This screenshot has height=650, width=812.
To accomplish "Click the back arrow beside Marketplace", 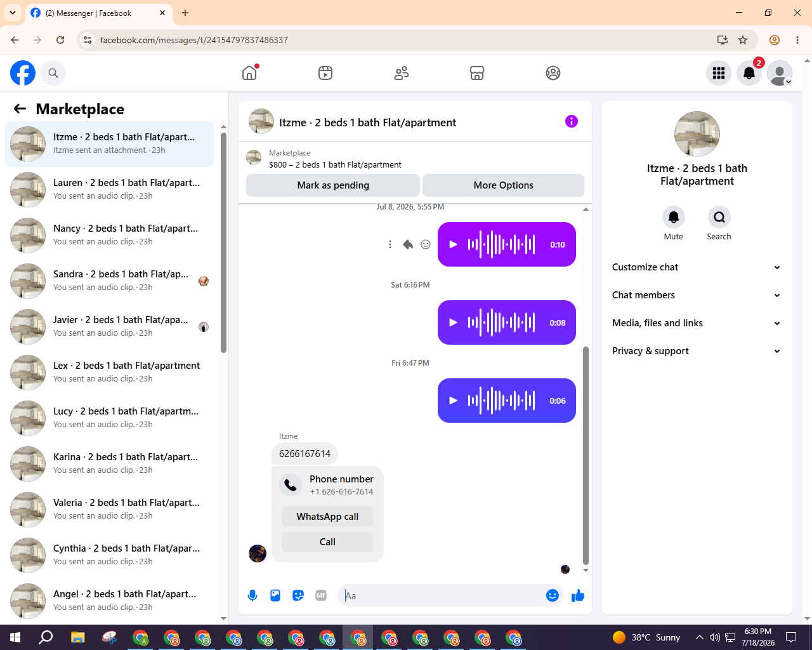I will (20, 109).
